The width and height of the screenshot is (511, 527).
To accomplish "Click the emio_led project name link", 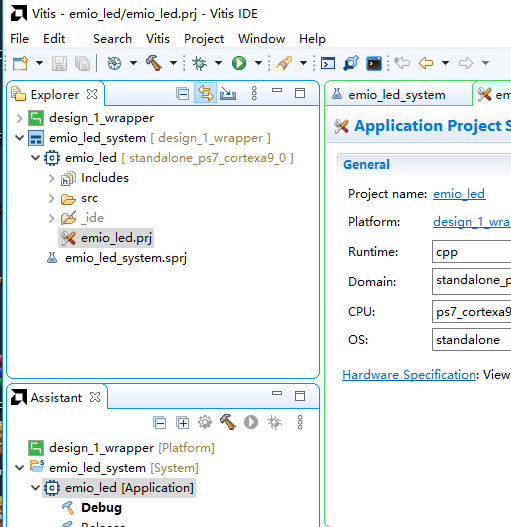I will coord(459,194).
